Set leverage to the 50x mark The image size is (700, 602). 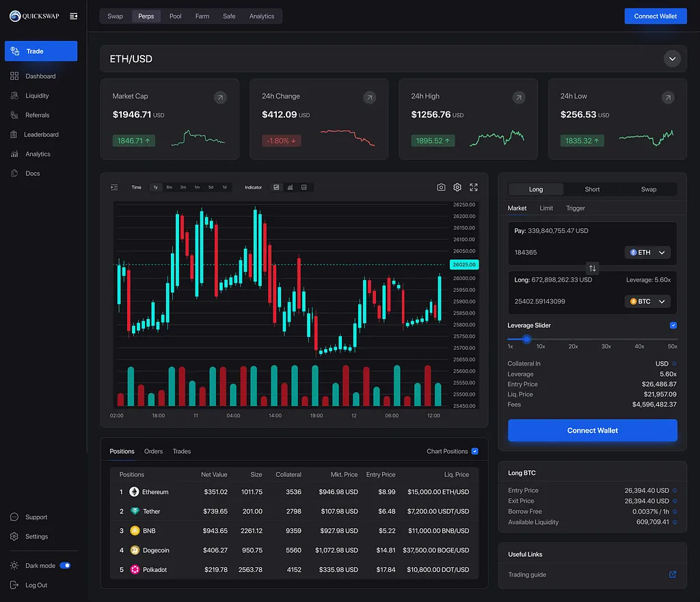[673, 346]
